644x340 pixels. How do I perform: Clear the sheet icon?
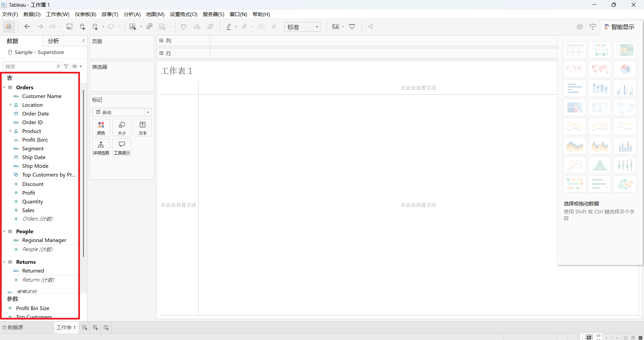click(162, 27)
